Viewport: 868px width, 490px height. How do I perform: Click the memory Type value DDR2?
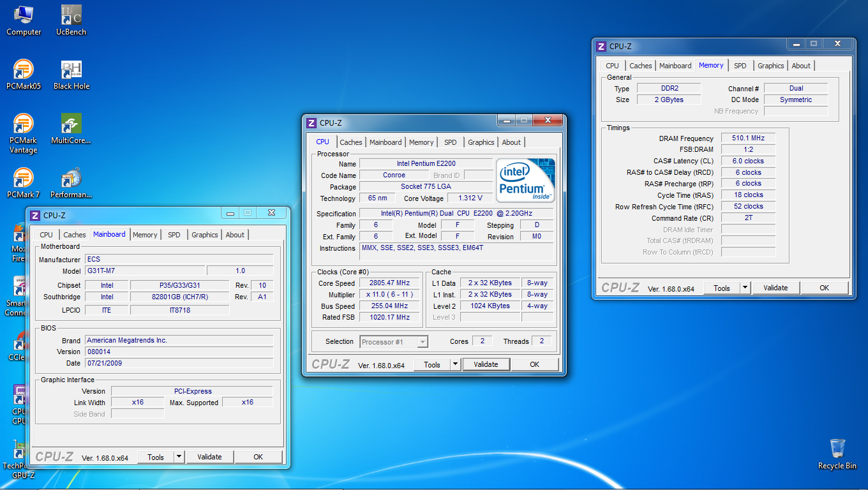click(x=669, y=89)
